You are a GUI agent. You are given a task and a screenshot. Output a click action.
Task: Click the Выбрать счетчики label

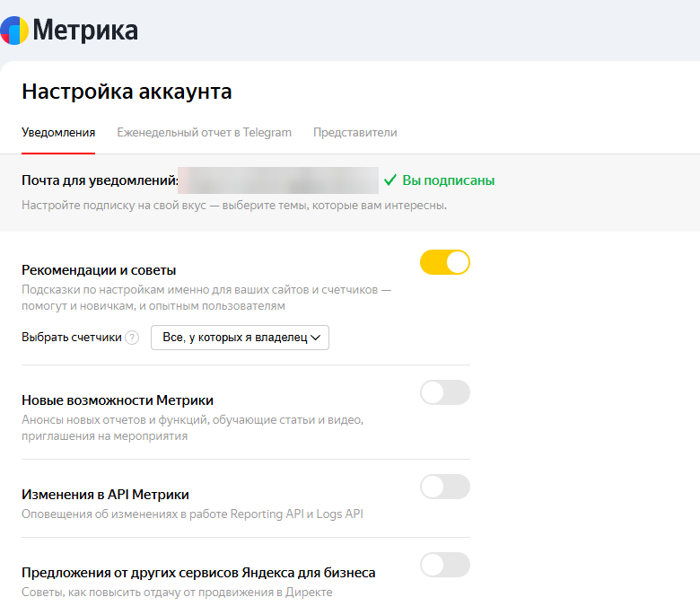[72, 338]
